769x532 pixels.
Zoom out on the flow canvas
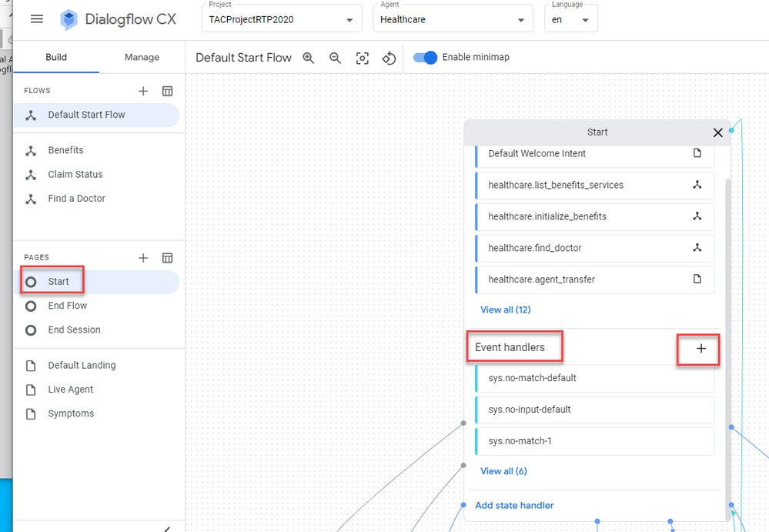pos(335,58)
